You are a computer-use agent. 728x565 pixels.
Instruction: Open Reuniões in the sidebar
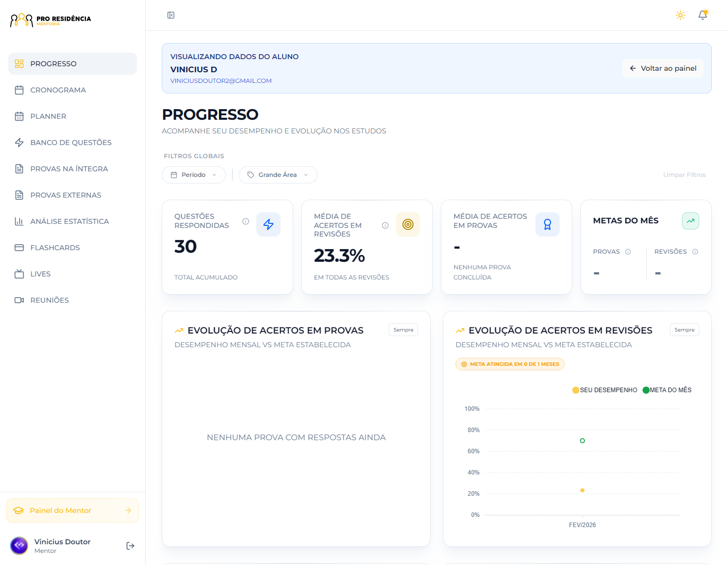pos(72,300)
